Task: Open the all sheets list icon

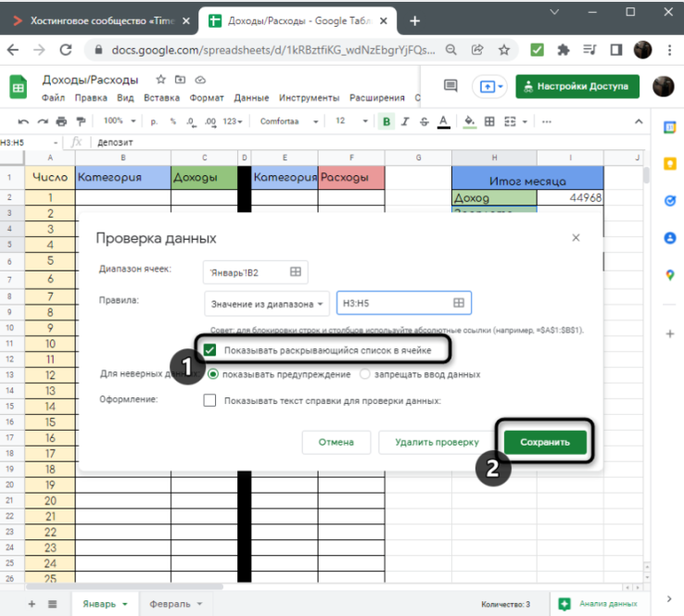Action: 53,604
